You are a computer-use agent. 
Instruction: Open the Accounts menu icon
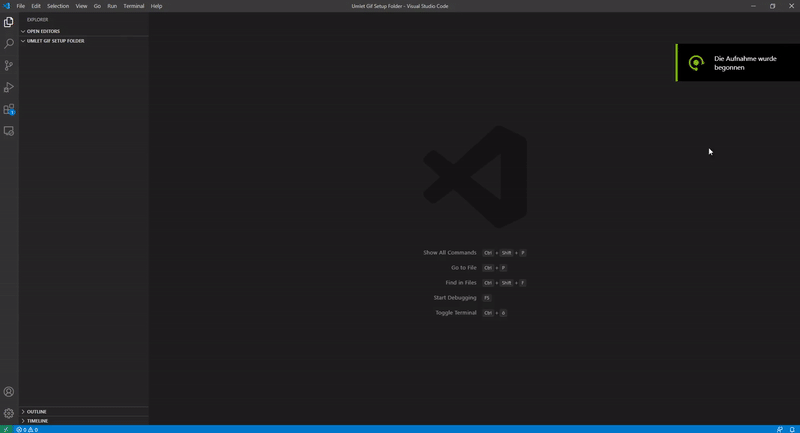click(9, 392)
